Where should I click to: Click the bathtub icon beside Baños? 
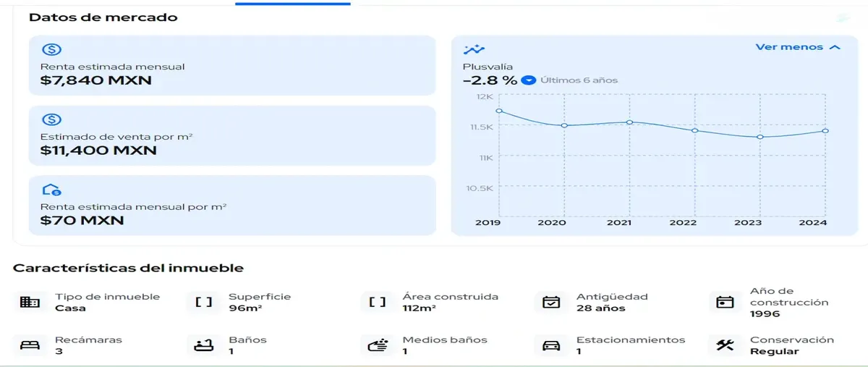204,345
